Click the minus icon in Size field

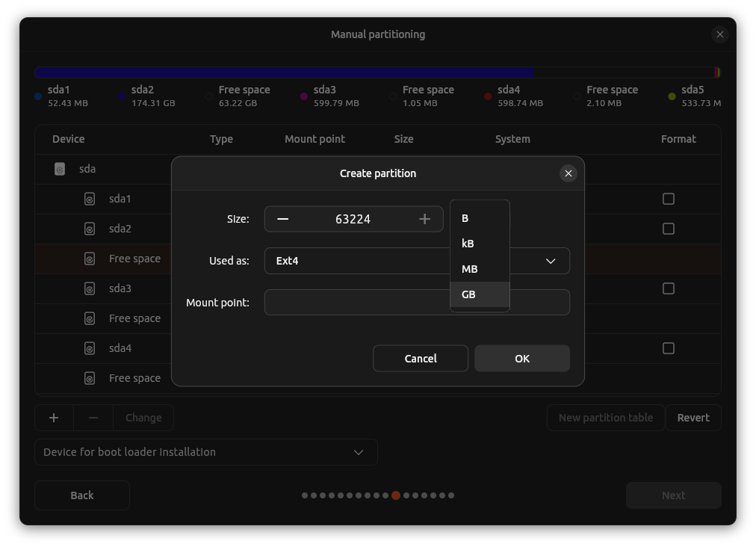282,219
